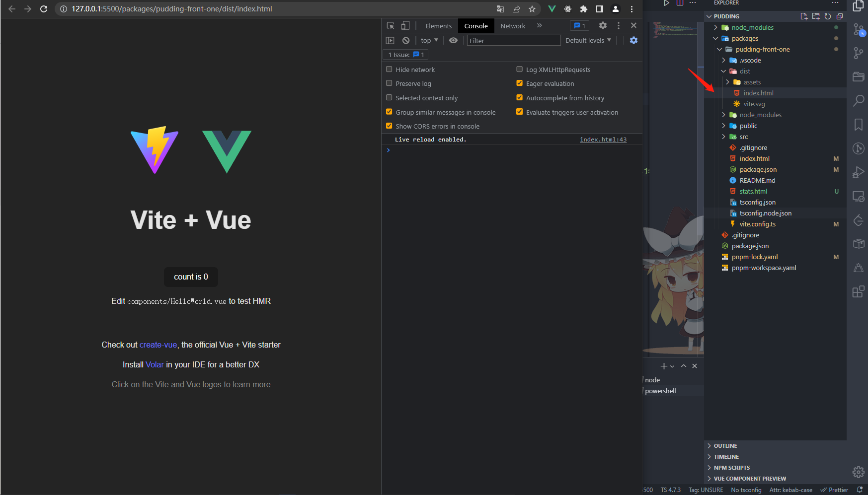The width and height of the screenshot is (868, 495).
Task: Select the powershell terminal entry
Action: (x=673, y=391)
